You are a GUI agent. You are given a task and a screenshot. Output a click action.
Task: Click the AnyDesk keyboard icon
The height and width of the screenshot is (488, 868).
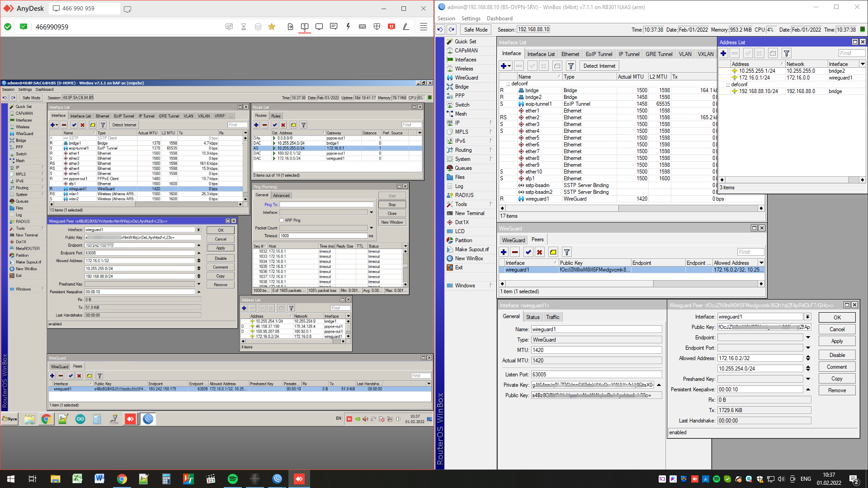tap(363, 27)
